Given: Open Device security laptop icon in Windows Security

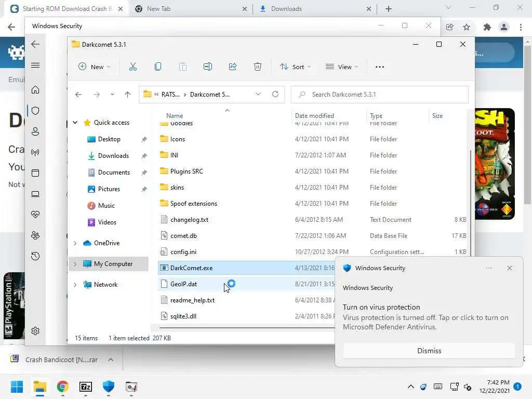Looking at the screenshot, I should click(35, 194).
